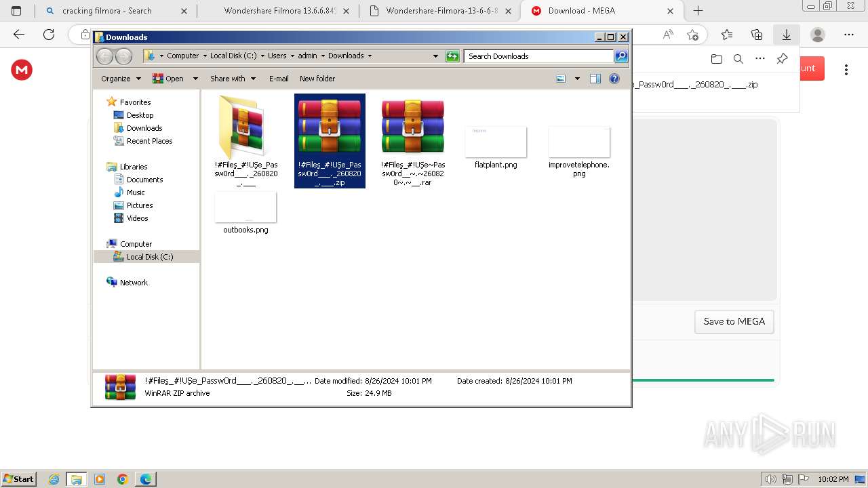Select Downloads under Favorites
The image size is (868, 488).
144,128
